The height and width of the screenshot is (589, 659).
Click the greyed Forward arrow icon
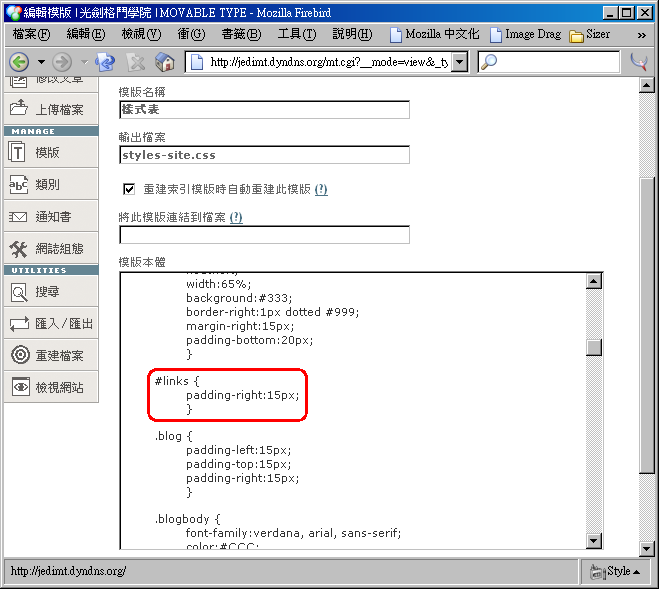click(x=62, y=62)
